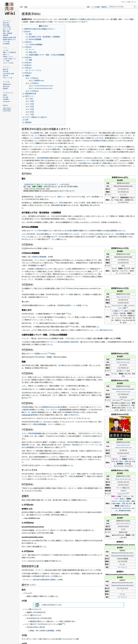138x644 pixels.
Task: Open the subsyop(副管理者) link in 6代目Wiki
Action: (x=30, y=415)
